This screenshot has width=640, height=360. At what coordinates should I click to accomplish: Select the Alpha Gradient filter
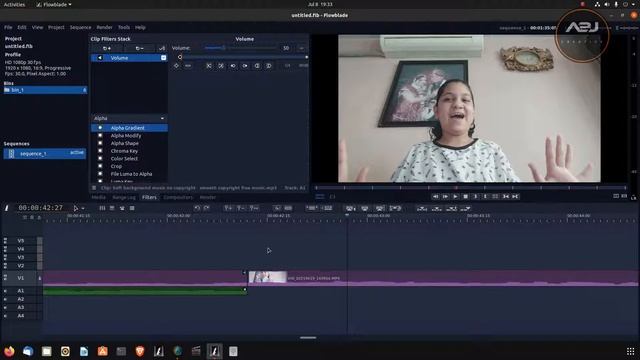(129, 128)
